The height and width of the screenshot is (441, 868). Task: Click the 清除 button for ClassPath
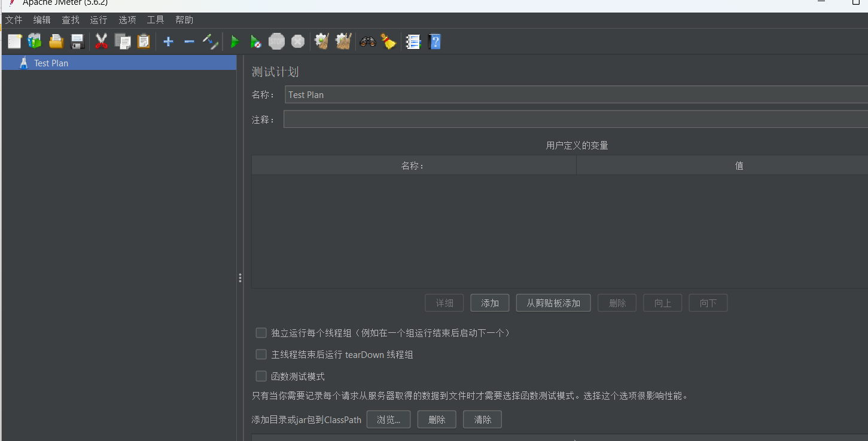coord(483,419)
